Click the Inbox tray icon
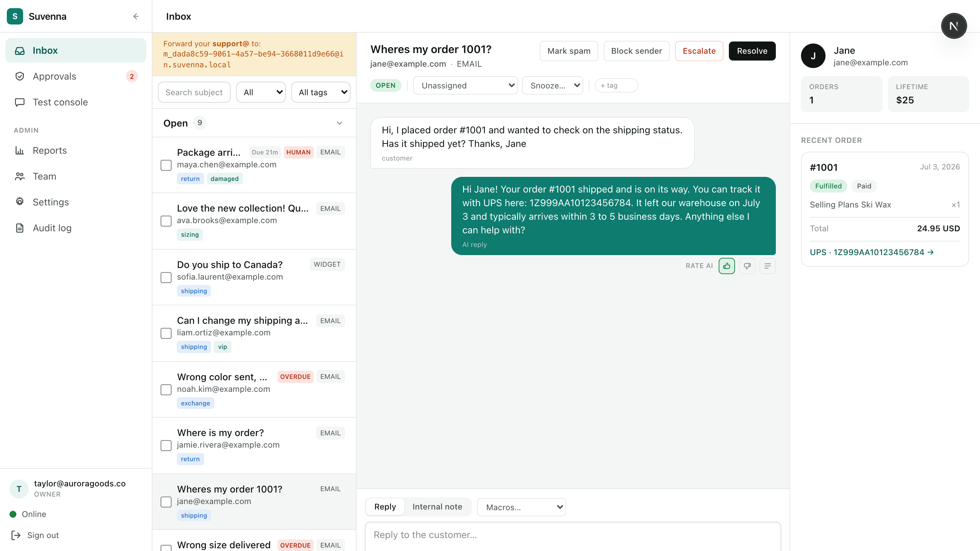Screen dimensions: 980x551 coord(20,51)
